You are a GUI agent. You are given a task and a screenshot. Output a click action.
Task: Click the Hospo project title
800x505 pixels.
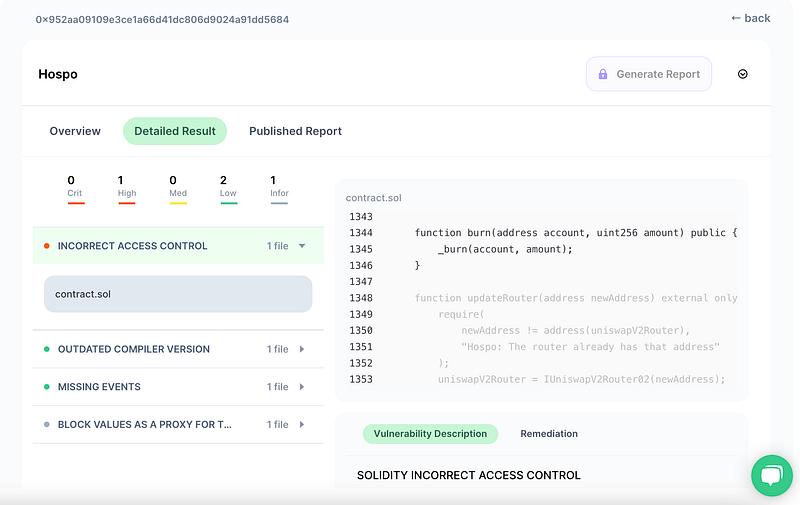pyautogui.click(x=58, y=74)
